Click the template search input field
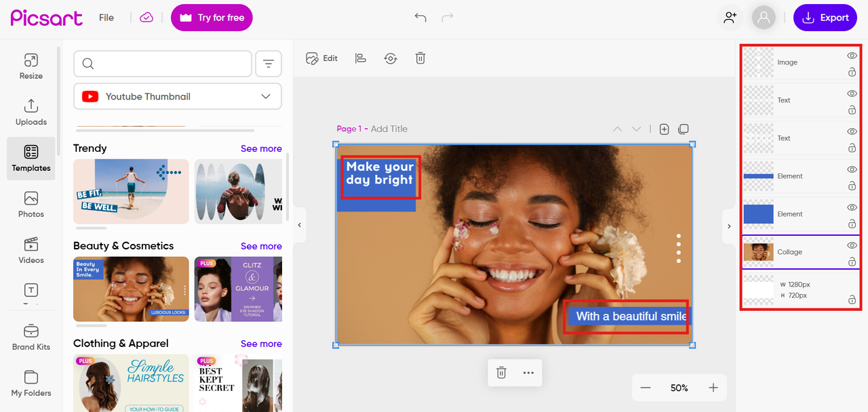This screenshot has width=868, height=412. (163, 64)
